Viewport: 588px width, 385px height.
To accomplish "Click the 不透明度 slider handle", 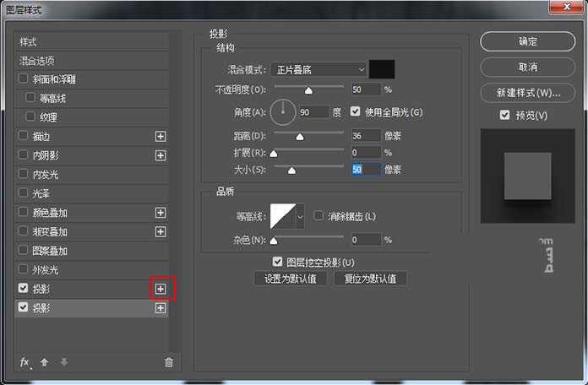I will pyautogui.click(x=308, y=90).
